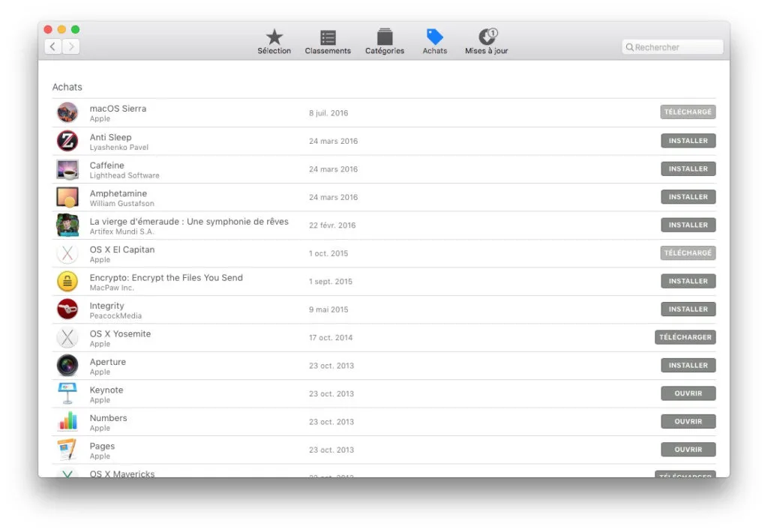Click the forward navigation chevron
The image size is (768, 532).
pos(71,46)
